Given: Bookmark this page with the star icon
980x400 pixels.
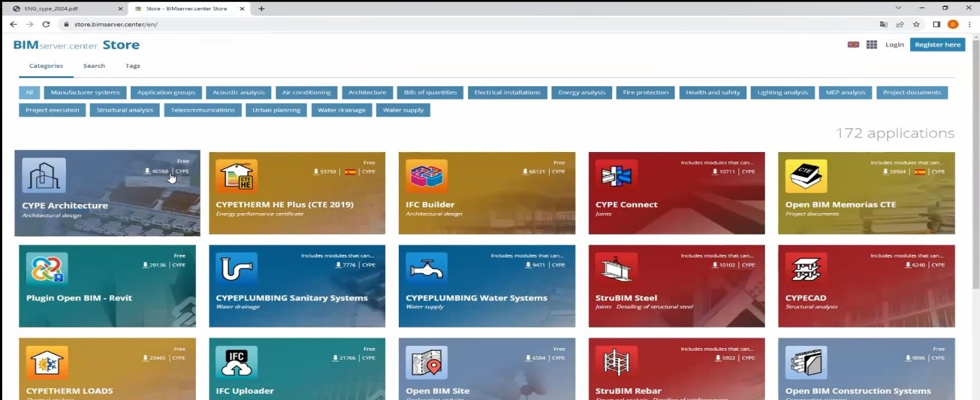Looking at the screenshot, I should [916, 24].
